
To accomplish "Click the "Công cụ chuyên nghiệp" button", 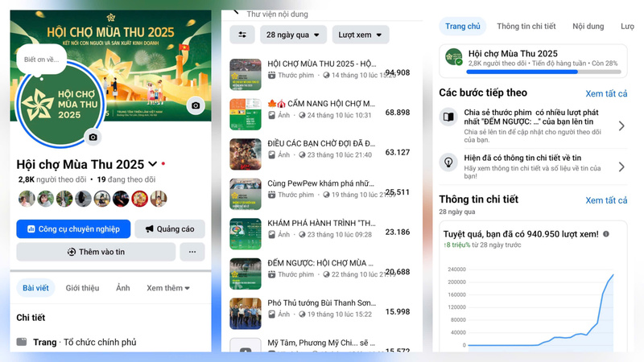I will (73, 229).
